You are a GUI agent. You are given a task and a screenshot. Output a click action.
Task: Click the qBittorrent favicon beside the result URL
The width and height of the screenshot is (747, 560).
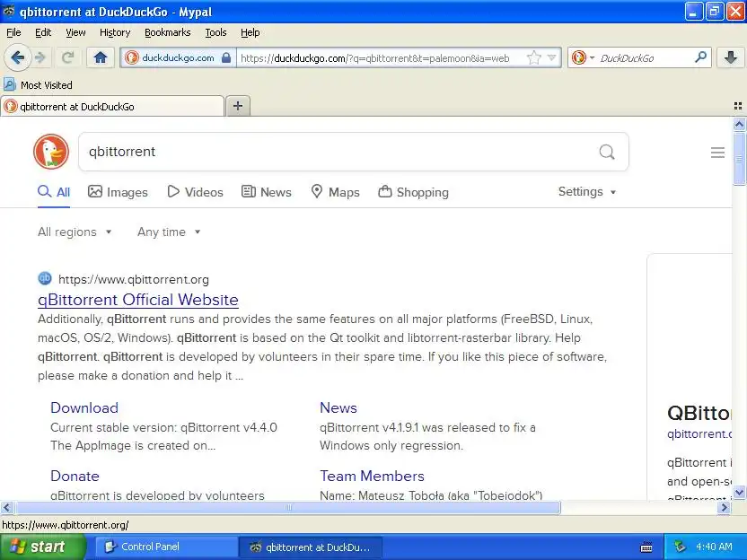45,278
